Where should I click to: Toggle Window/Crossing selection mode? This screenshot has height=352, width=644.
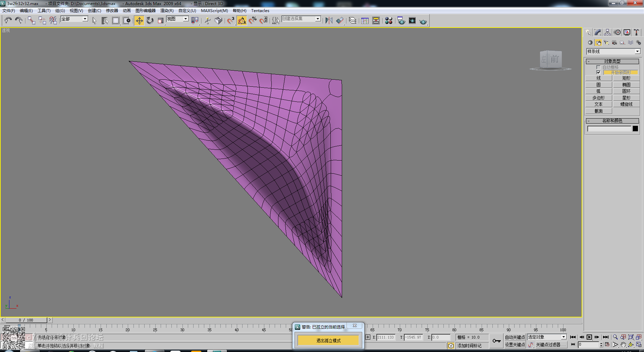point(126,20)
